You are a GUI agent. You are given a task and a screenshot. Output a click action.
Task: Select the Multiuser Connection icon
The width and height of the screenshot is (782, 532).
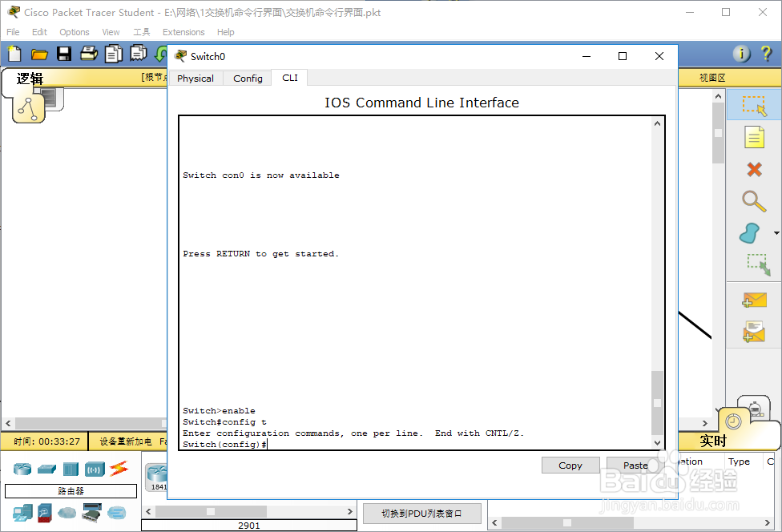coord(117,513)
